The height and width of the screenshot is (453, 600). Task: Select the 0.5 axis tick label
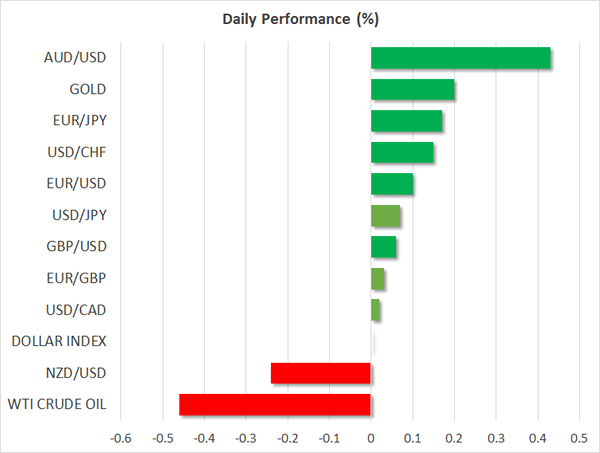579,438
